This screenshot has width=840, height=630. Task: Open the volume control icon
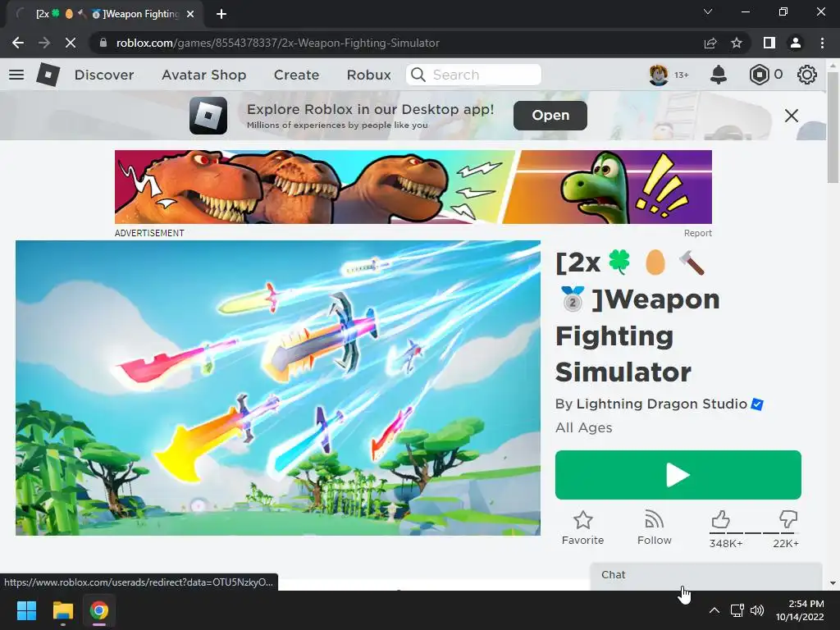(x=757, y=610)
